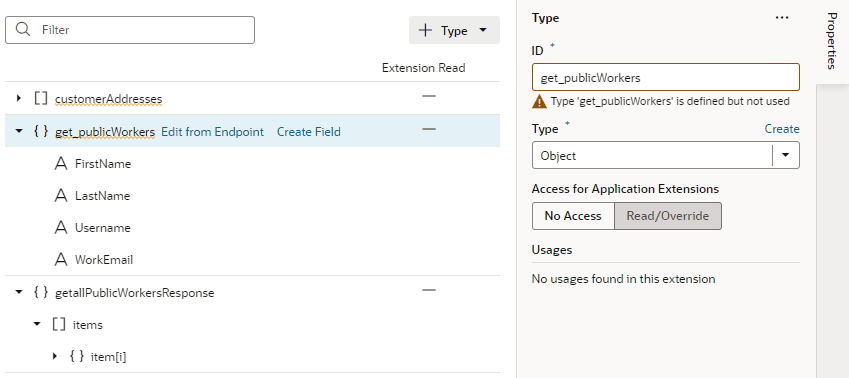The height and width of the screenshot is (378, 849).
Task: Set application extension access to No Access
Action: point(573,216)
